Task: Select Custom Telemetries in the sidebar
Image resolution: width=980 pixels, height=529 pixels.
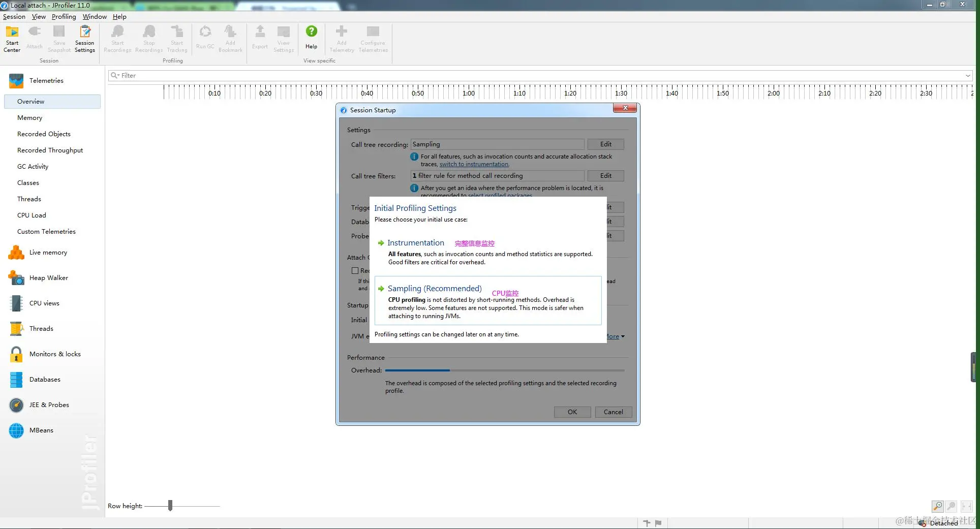Action: tap(46, 231)
